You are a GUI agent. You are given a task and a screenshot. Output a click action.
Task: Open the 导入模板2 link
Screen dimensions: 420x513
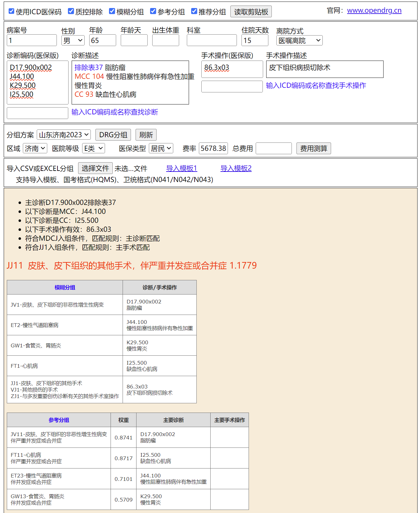[x=236, y=168]
